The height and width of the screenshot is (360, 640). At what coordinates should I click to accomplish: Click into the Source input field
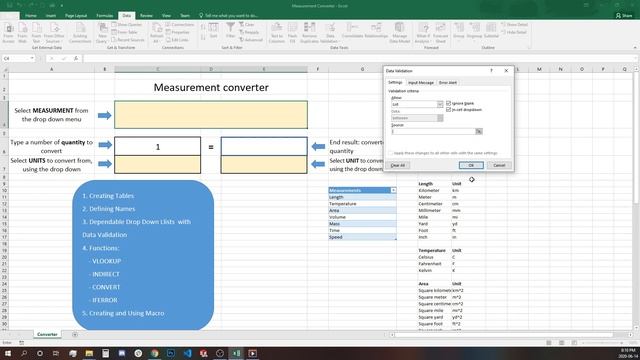coord(433,131)
